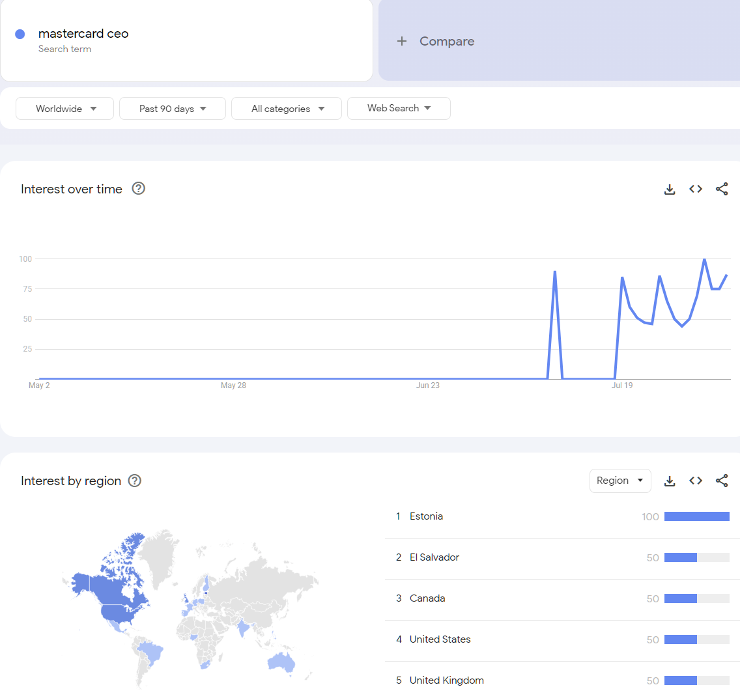740x700 pixels.
Task: Open embed code for Interest over time
Action: tap(696, 189)
